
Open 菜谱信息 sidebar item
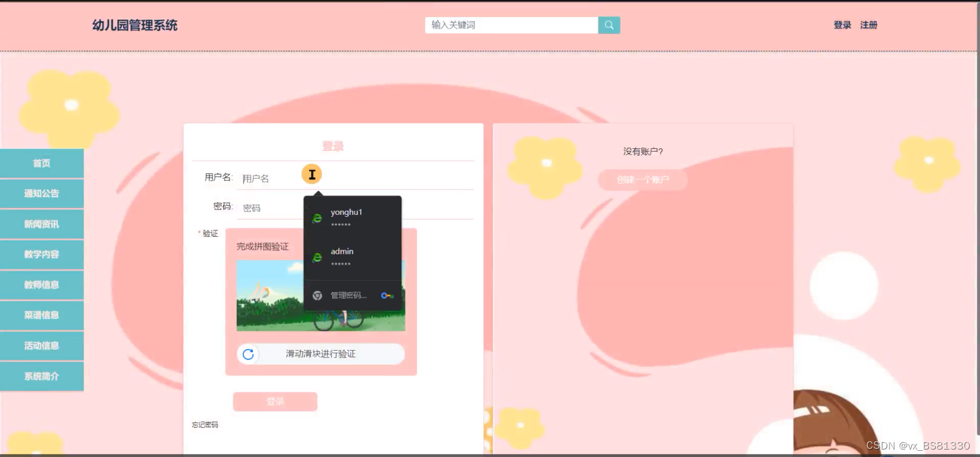point(42,315)
